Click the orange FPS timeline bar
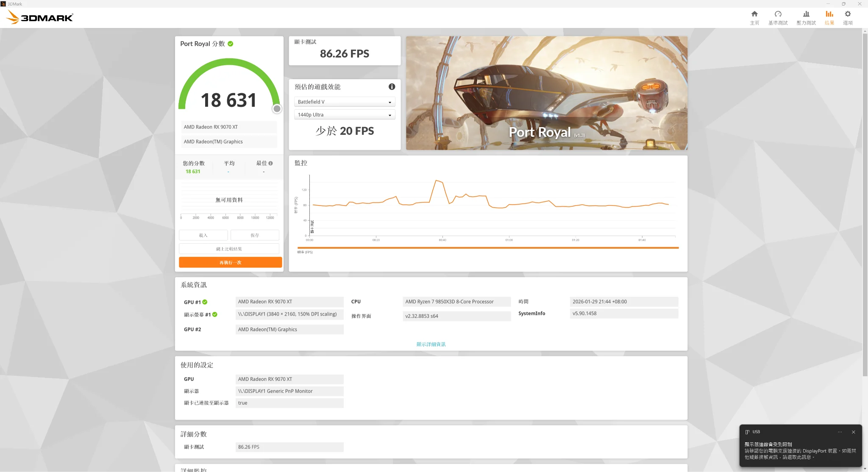This screenshot has height=472, width=868. click(x=487, y=247)
